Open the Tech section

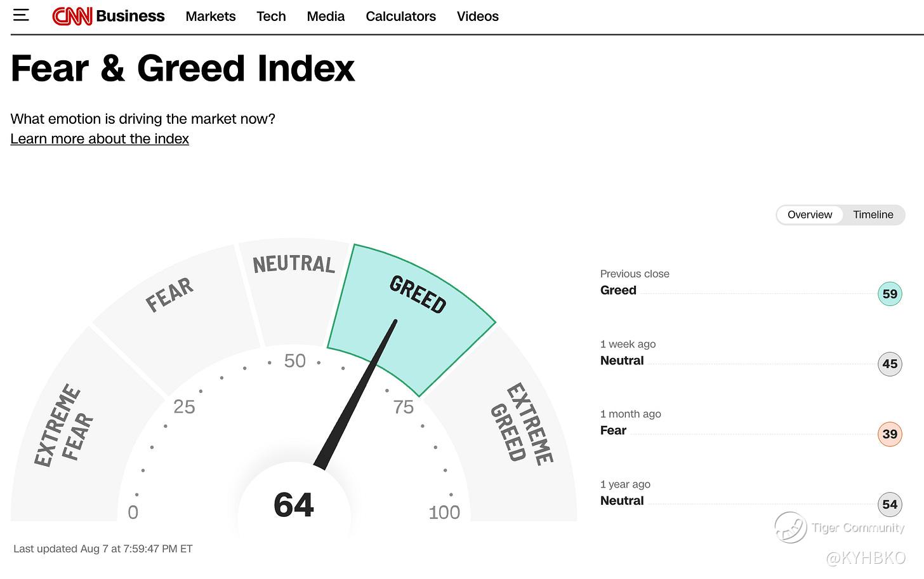point(271,17)
